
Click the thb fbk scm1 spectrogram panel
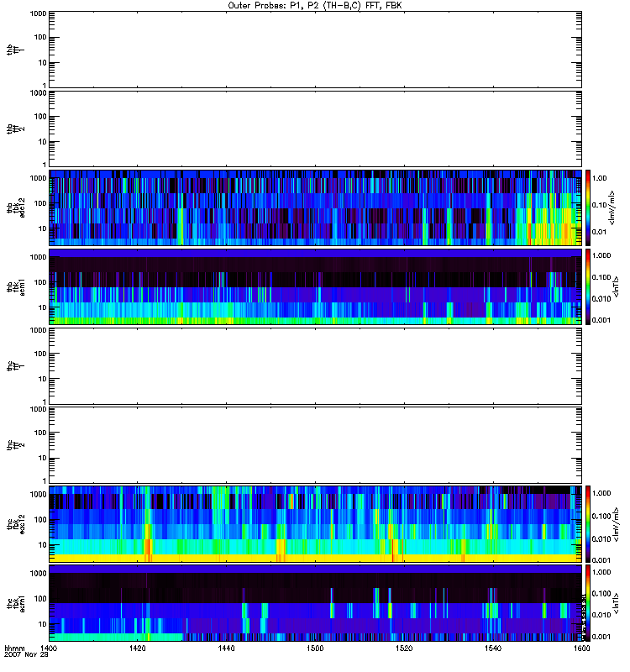coord(315,286)
